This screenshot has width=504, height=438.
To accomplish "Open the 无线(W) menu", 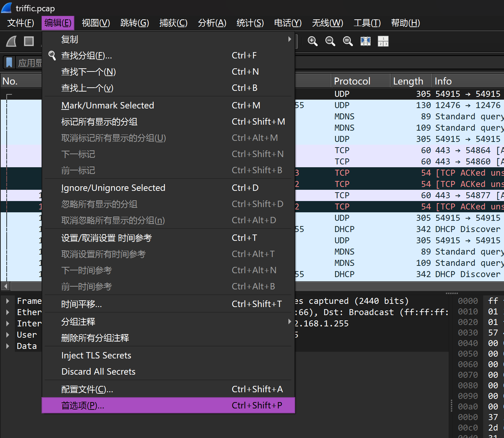I will point(328,23).
